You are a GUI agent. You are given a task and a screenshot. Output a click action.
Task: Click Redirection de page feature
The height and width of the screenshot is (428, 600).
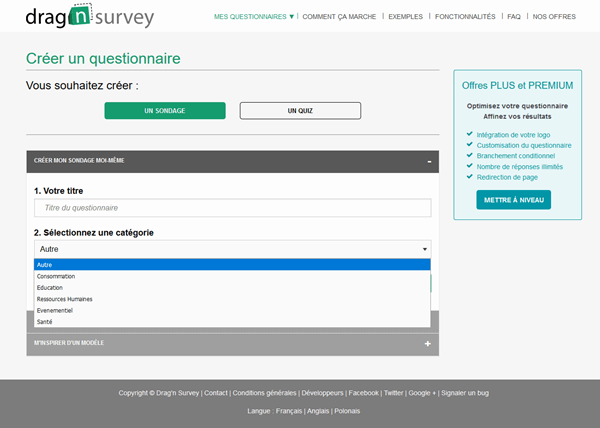507,177
